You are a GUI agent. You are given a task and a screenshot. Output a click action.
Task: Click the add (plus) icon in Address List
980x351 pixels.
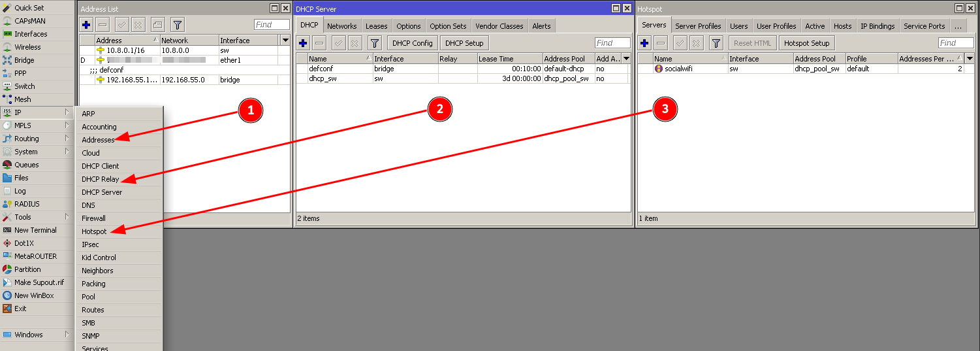click(86, 25)
